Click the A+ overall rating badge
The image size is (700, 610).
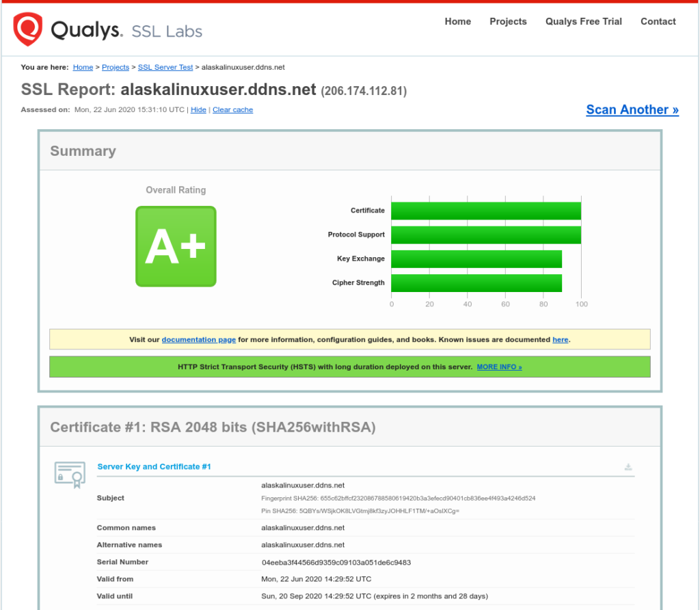tap(176, 246)
